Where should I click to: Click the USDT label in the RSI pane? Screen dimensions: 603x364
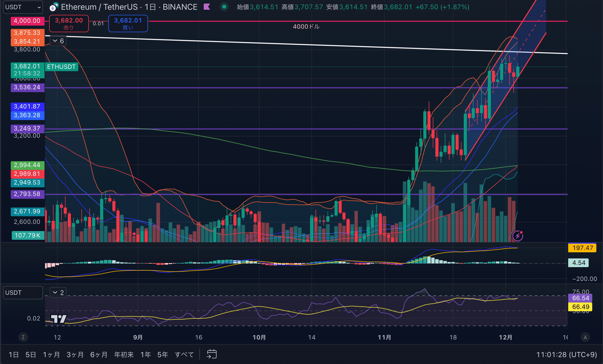pyautogui.click(x=23, y=293)
